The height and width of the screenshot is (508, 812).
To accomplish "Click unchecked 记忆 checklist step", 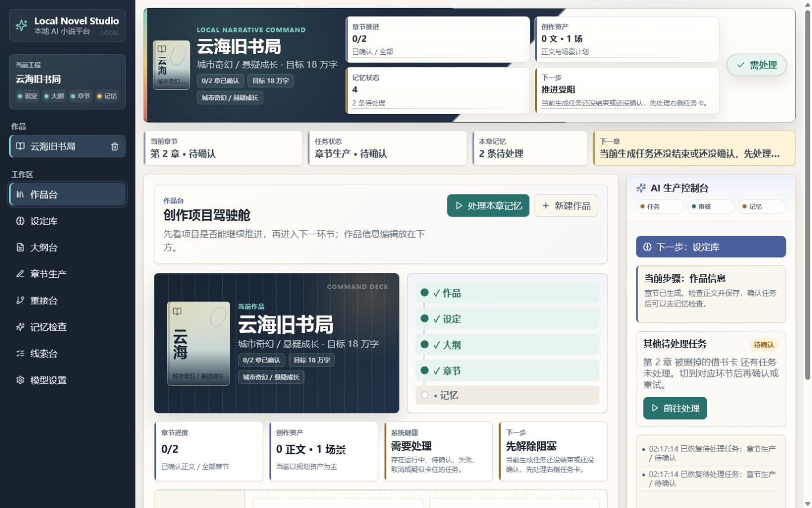I will [x=507, y=395].
